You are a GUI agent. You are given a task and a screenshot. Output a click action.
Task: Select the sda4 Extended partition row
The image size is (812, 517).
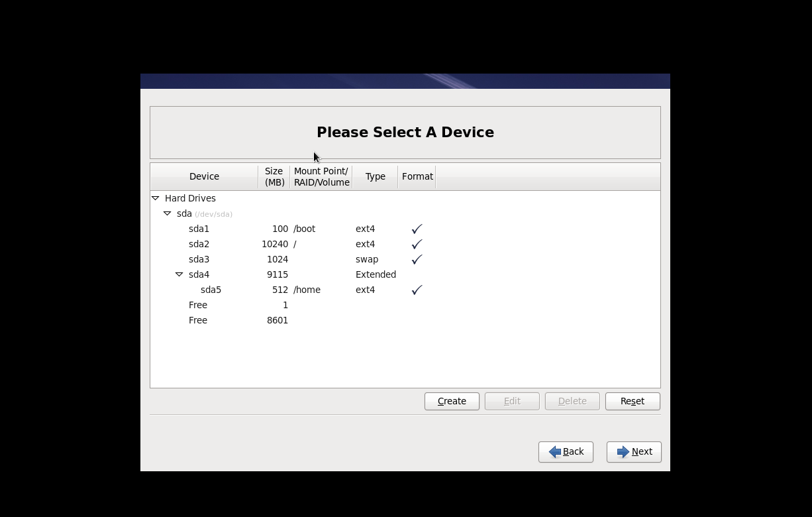pyautogui.click(x=405, y=274)
